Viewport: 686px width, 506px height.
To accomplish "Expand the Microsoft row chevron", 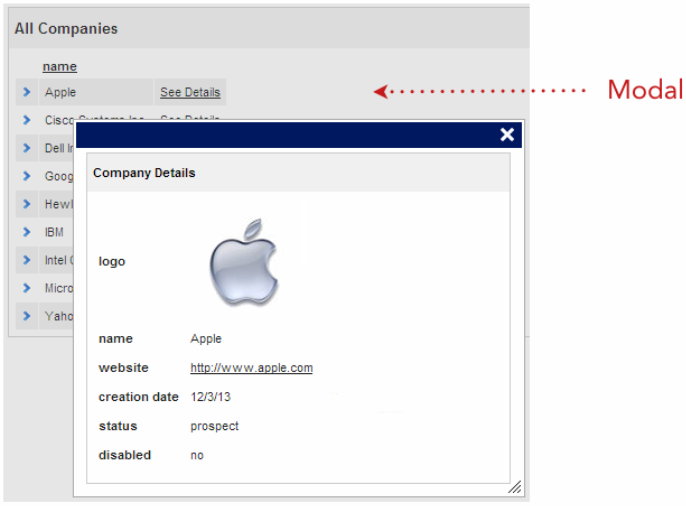I will 27,288.
